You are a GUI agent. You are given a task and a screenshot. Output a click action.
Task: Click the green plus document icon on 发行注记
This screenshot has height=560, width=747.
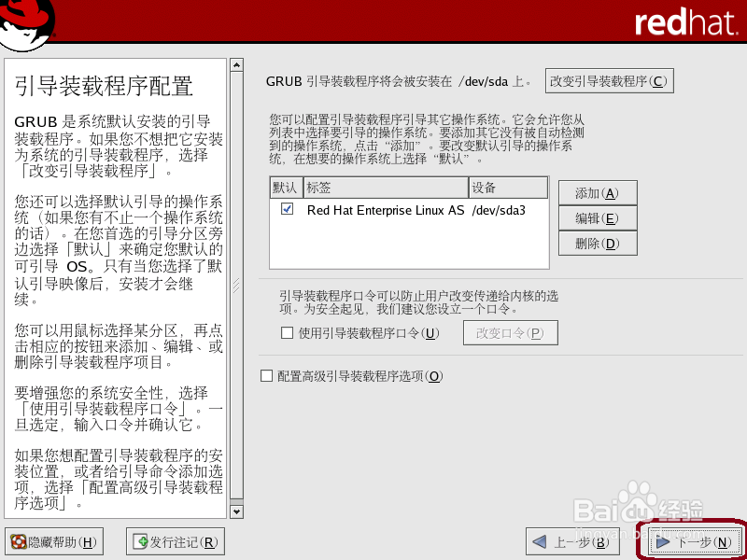(141, 541)
